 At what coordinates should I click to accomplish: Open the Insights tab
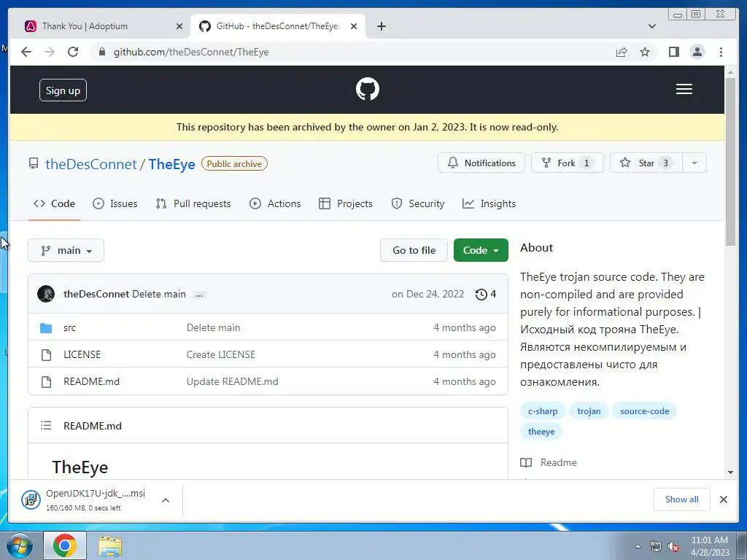click(489, 204)
